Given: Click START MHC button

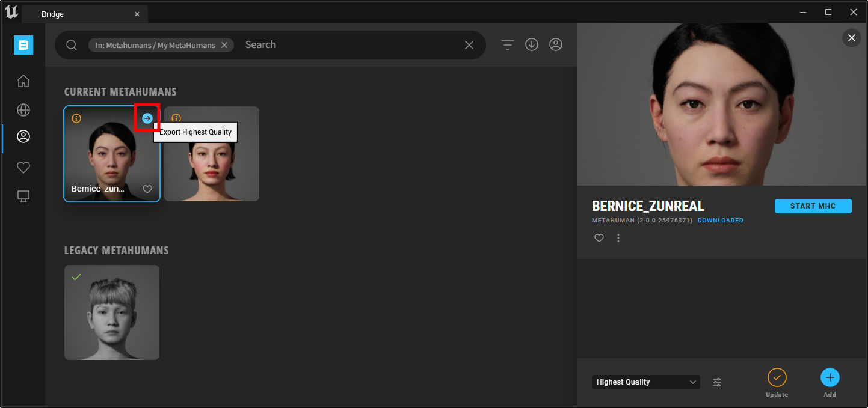Looking at the screenshot, I should pos(813,206).
